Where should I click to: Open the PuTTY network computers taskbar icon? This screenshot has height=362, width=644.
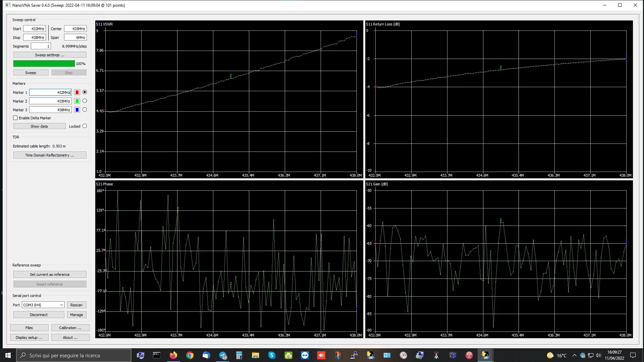354,355
